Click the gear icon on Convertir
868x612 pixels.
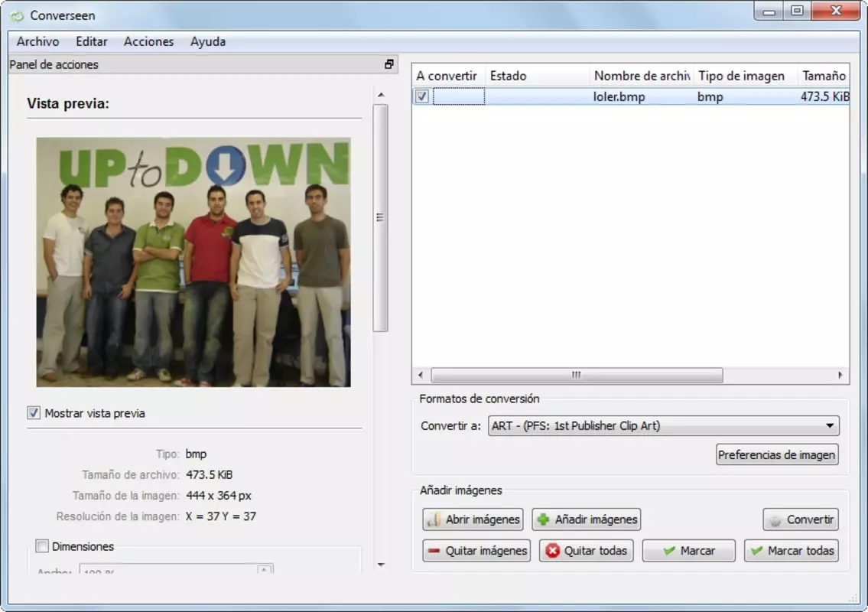(775, 520)
